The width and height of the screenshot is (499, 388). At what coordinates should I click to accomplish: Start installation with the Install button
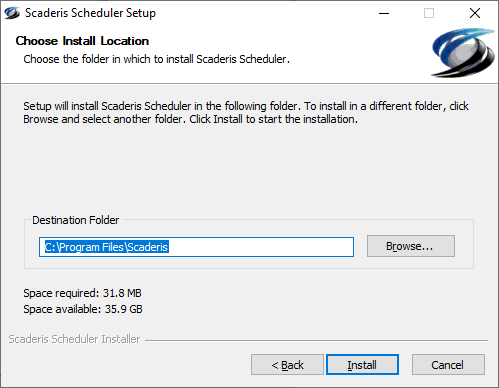[x=362, y=365]
